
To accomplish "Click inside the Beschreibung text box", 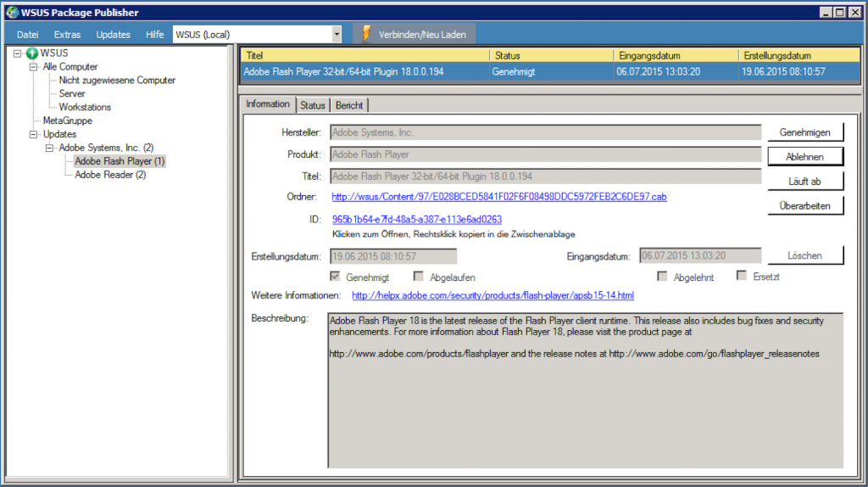I will pyautogui.click(x=586, y=390).
